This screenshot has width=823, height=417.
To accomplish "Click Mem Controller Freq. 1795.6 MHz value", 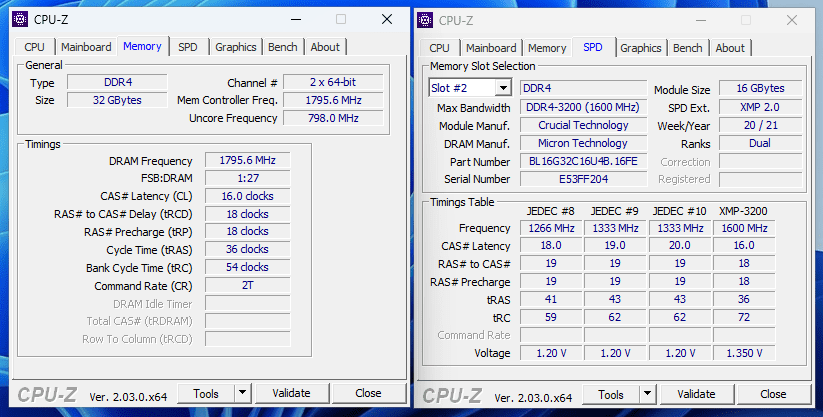I will coord(333,100).
